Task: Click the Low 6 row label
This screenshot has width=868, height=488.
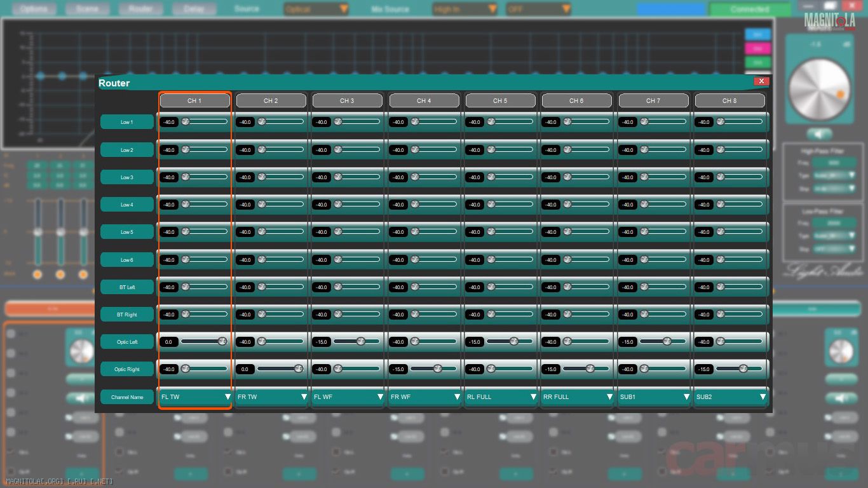Action: (127, 260)
